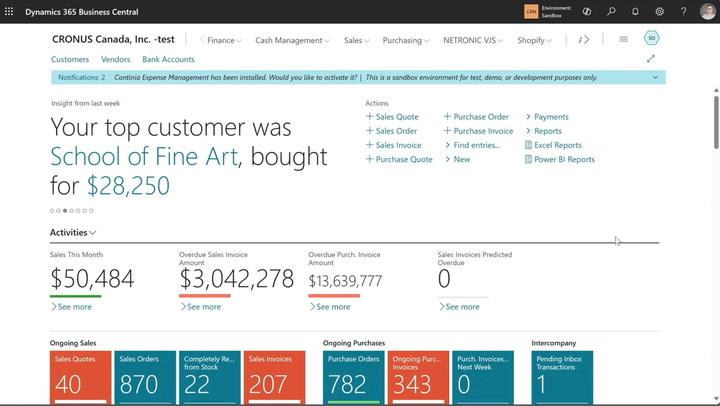The width and height of the screenshot is (720, 406).
Task: Click See more under Overdue Purch. Invoice Amount
Action: 330,307
